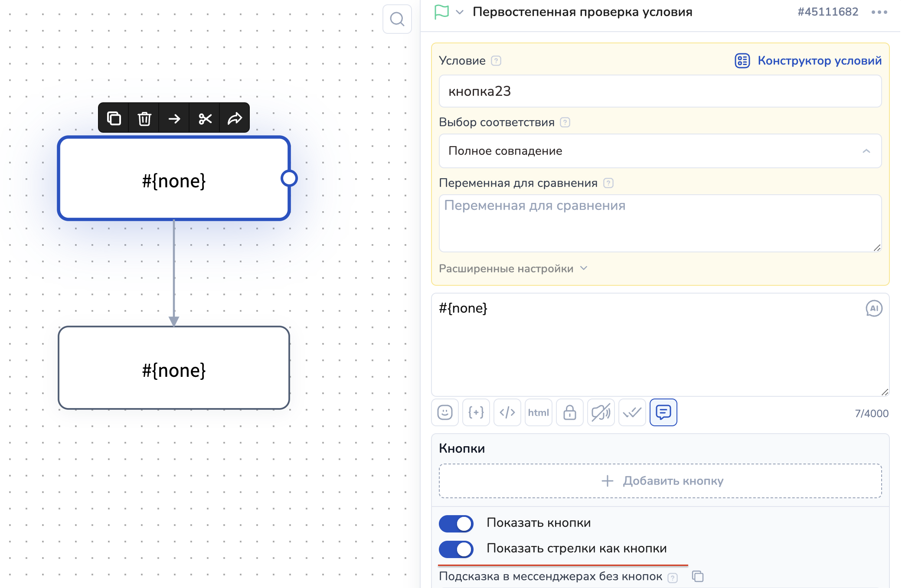Click the scissors cut icon
Screen dimensions: 902x588
[205, 118]
